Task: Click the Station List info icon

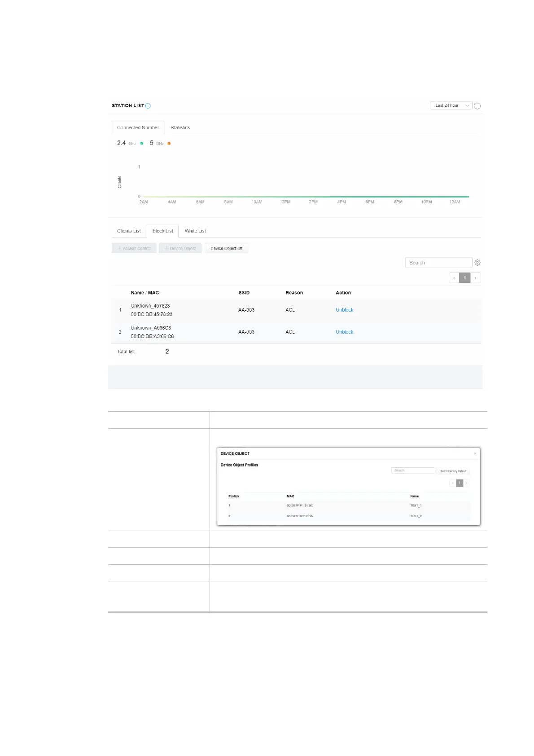Action: (x=148, y=106)
